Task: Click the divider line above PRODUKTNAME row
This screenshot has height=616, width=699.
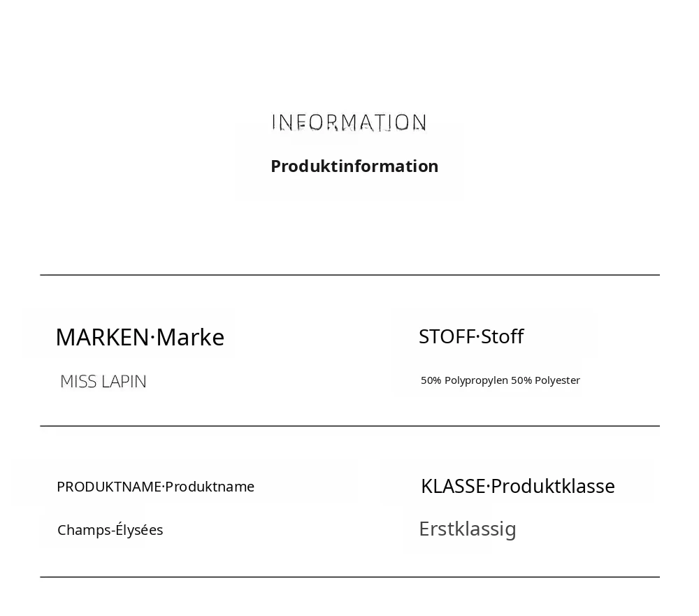Action: click(350, 426)
